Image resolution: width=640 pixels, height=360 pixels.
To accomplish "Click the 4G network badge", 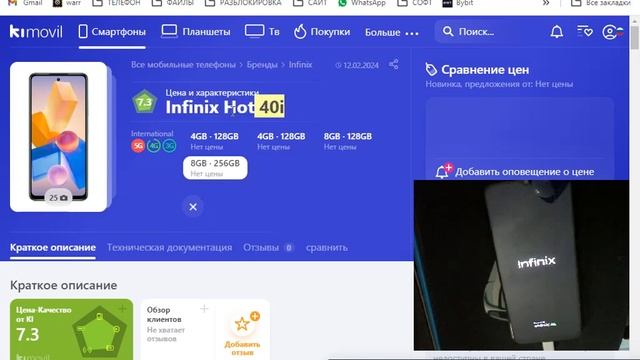I will (x=154, y=146).
